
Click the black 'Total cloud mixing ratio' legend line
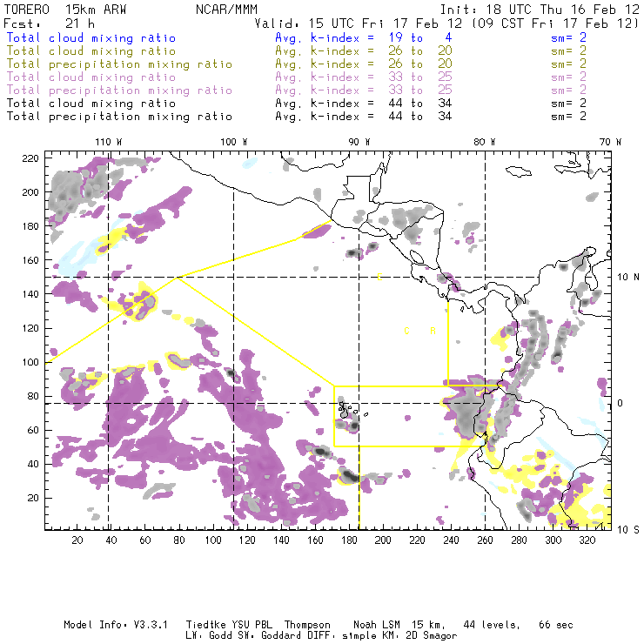(91, 103)
